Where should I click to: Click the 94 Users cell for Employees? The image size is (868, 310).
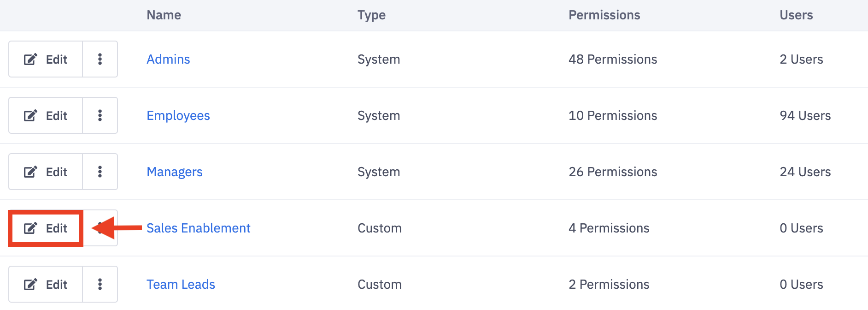[x=805, y=115]
